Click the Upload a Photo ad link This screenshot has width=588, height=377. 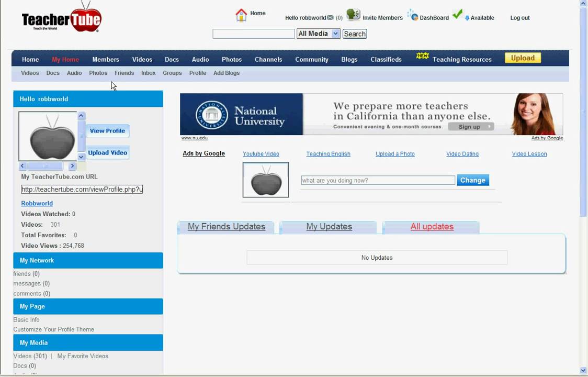point(395,154)
